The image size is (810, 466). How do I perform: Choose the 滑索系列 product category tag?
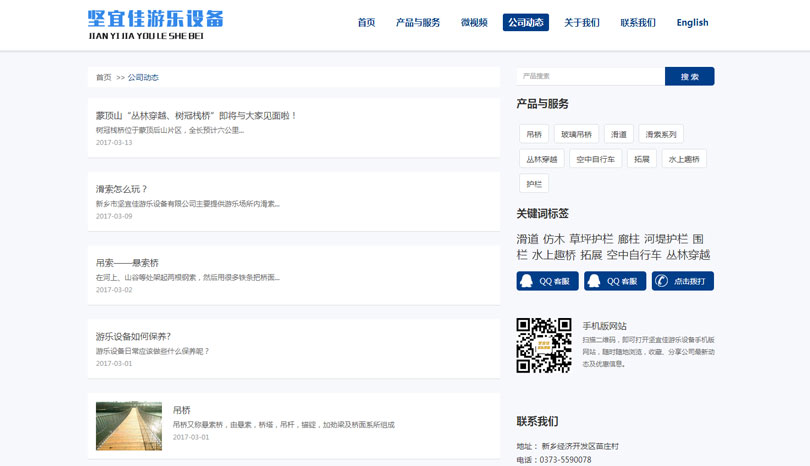[x=661, y=134]
